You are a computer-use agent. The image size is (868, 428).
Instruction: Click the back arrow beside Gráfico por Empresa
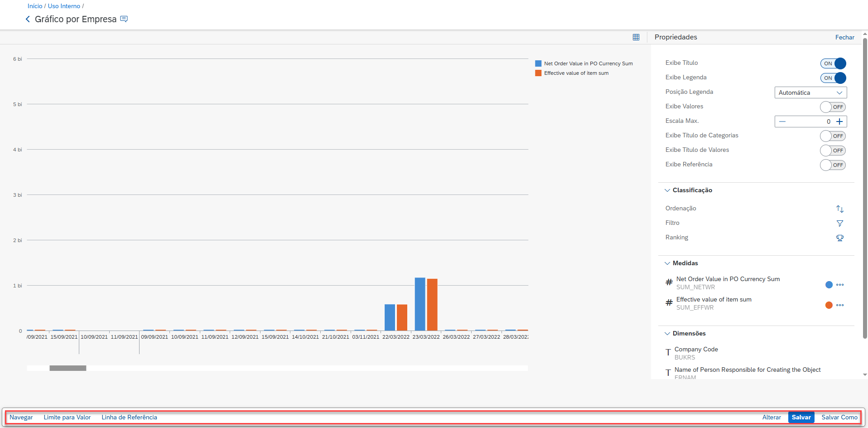click(x=28, y=19)
